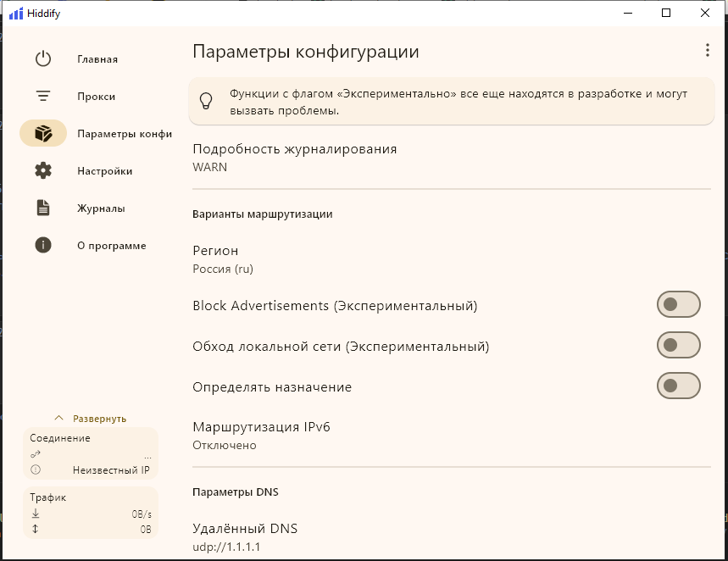Change the Регион setting
This screenshot has height=561, width=728.
click(451, 259)
